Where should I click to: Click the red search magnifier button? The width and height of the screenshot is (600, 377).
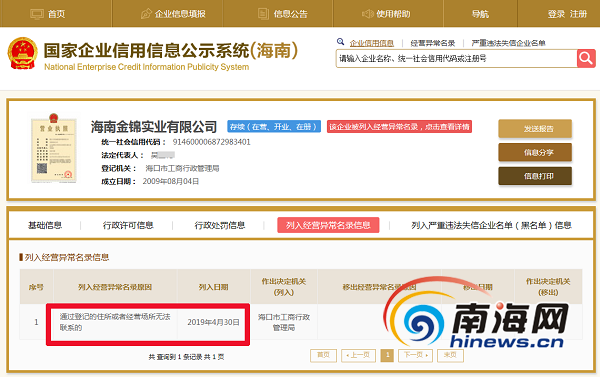coord(586,59)
